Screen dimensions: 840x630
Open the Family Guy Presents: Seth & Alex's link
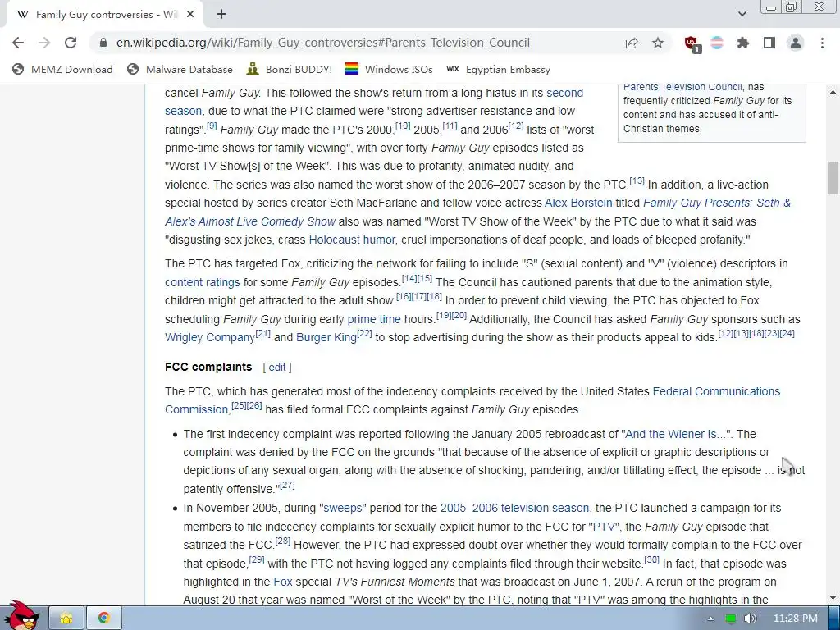pyautogui.click(x=717, y=203)
